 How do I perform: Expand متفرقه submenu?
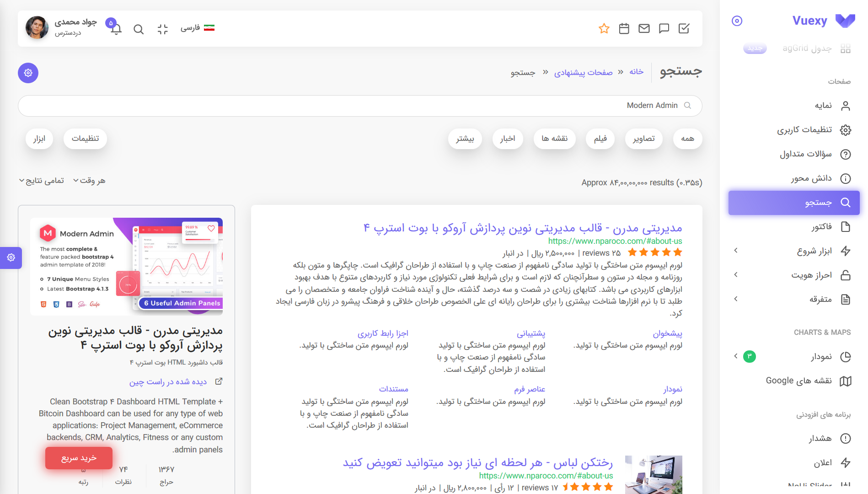(x=794, y=299)
